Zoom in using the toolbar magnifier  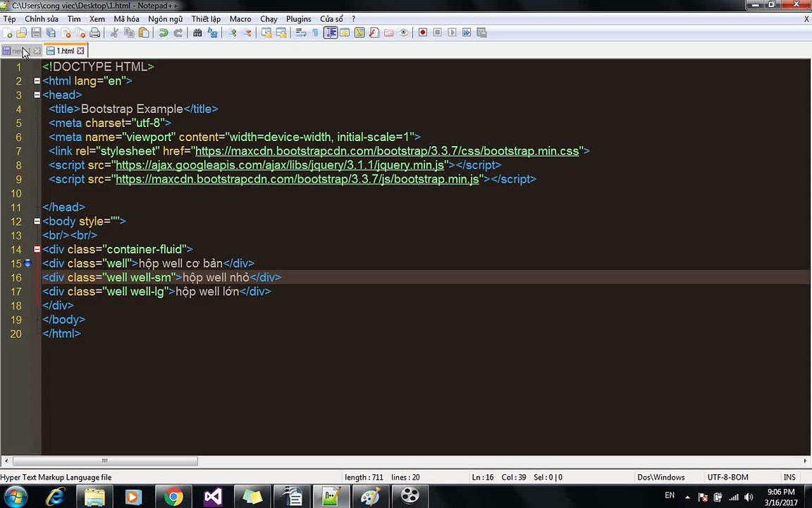coord(232,32)
